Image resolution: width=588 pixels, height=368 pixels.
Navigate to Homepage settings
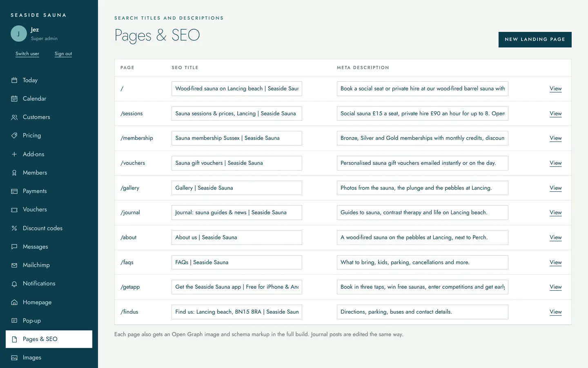49,302
